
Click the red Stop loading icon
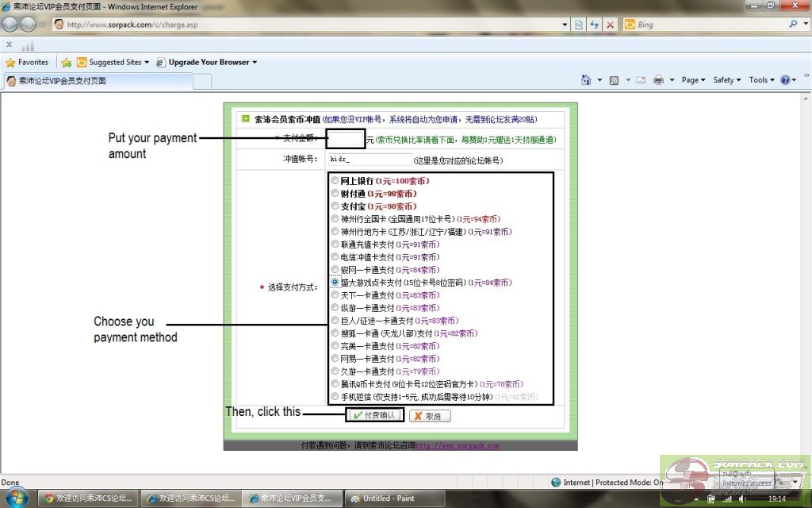coord(610,25)
